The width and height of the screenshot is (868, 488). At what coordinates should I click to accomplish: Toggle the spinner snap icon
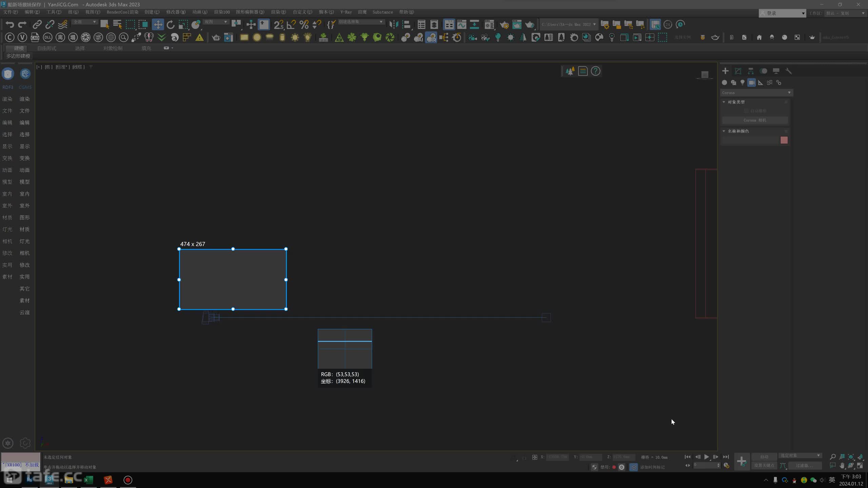317,24
